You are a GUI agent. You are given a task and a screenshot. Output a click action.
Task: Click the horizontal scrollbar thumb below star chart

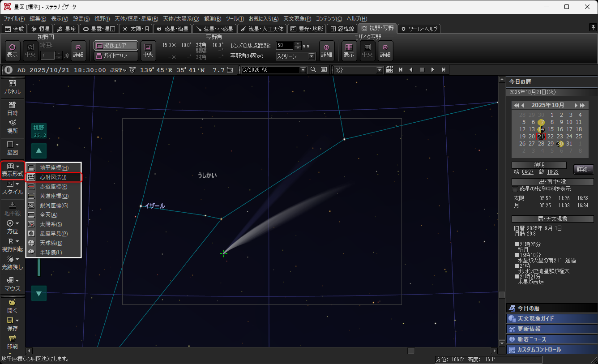click(411, 351)
